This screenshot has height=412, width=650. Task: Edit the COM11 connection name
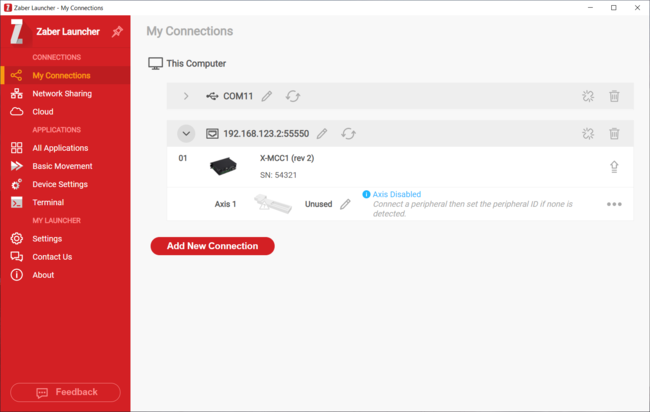[267, 96]
